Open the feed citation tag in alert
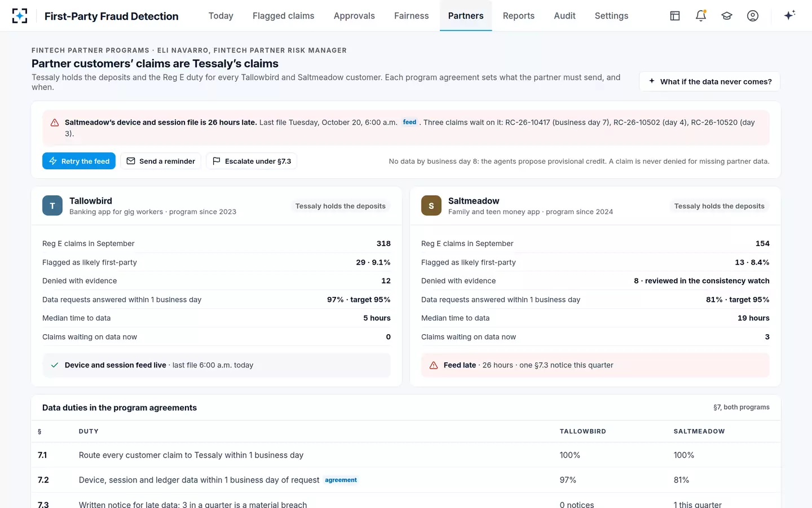The width and height of the screenshot is (812, 508). click(x=410, y=122)
